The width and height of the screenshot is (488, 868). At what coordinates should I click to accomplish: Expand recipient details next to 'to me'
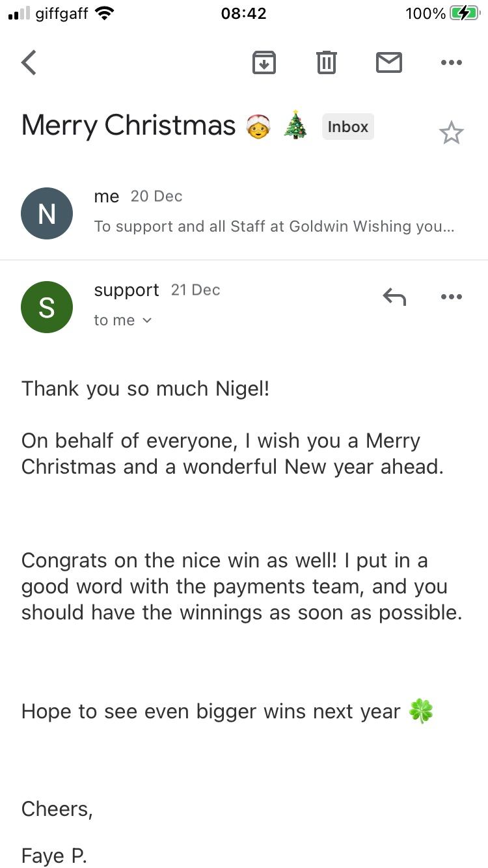[147, 320]
